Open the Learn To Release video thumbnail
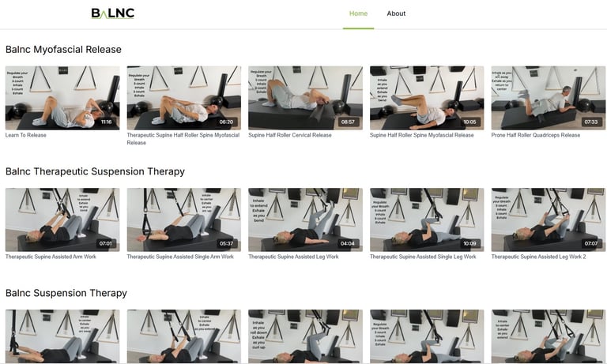This screenshot has height=364, width=607. [x=62, y=98]
